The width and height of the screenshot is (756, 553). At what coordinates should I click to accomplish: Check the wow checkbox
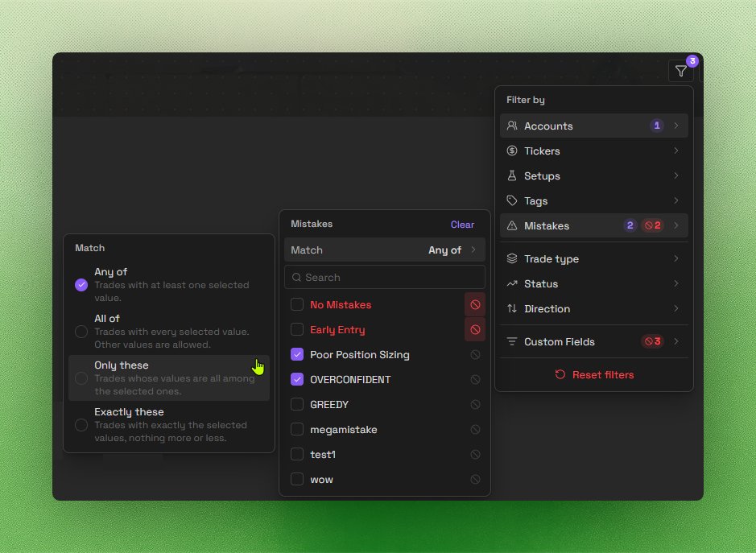tap(297, 479)
